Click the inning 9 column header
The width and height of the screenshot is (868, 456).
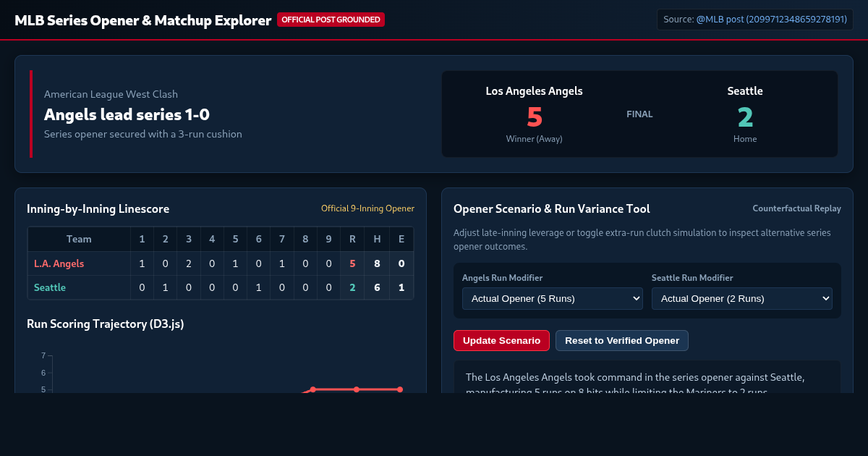(329, 239)
